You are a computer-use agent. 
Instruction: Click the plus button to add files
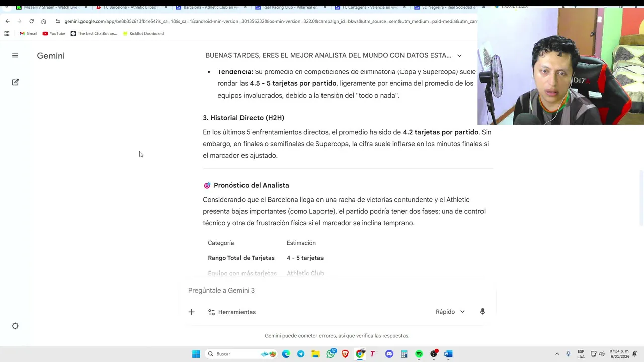pos(191,312)
